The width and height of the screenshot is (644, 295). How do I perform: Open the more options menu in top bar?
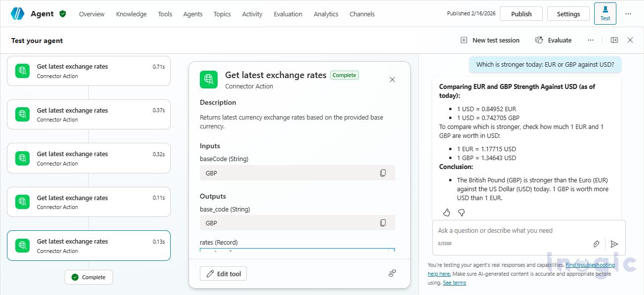[x=628, y=14]
